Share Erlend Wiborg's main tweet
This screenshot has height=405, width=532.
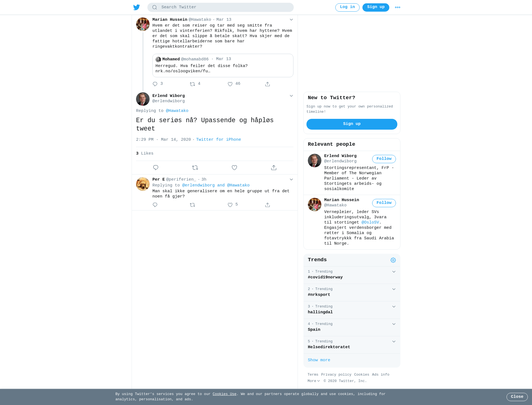pyautogui.click(x=274, y=168)
